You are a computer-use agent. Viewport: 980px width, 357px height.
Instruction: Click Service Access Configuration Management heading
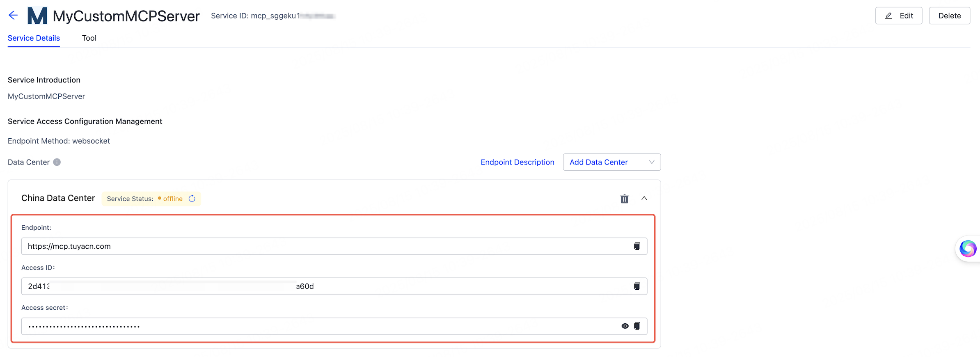click(x=85, y=121)
